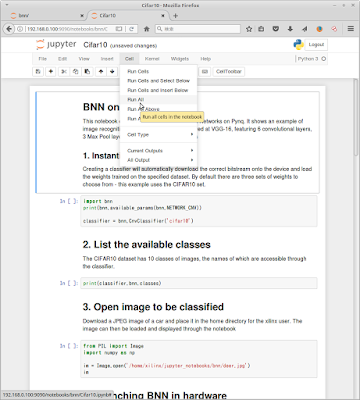Select Run Cells and Select Below
Viewport: 360px width, 400px height.
click(x=159, y=81)
